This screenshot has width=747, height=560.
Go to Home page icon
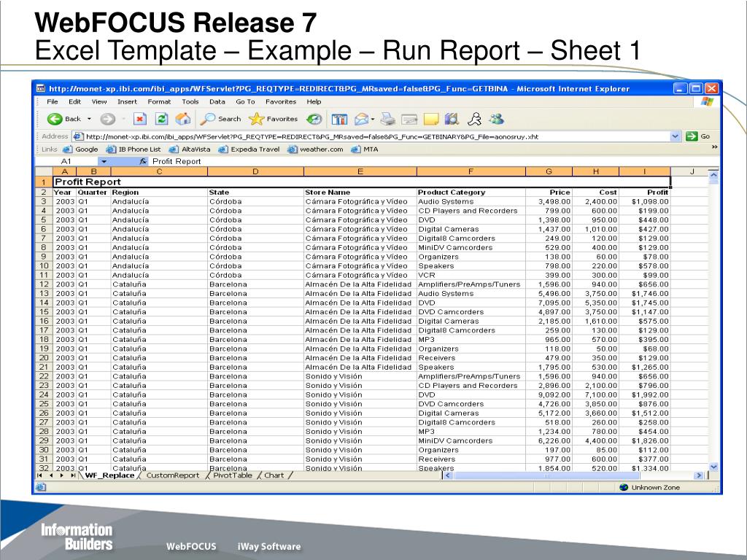[183, 119]
